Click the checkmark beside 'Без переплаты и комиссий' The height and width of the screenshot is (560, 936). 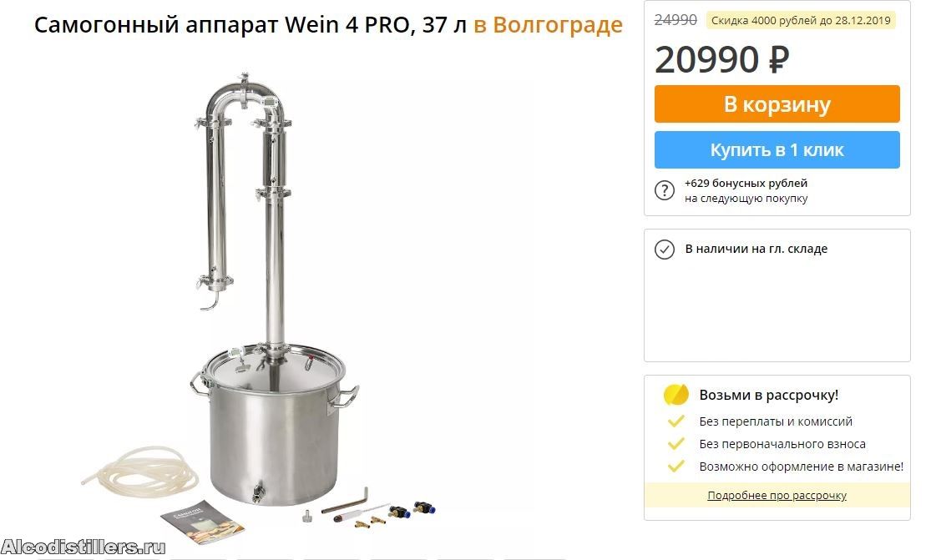(675, 421)
